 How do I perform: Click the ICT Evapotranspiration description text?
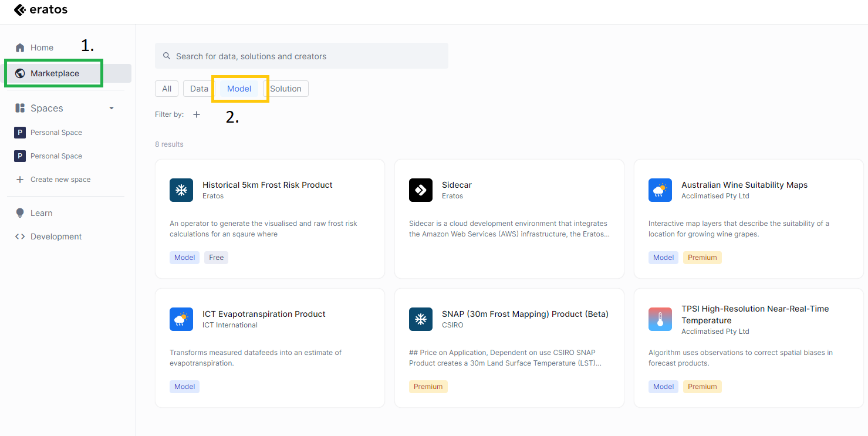(x=256, y=358)
